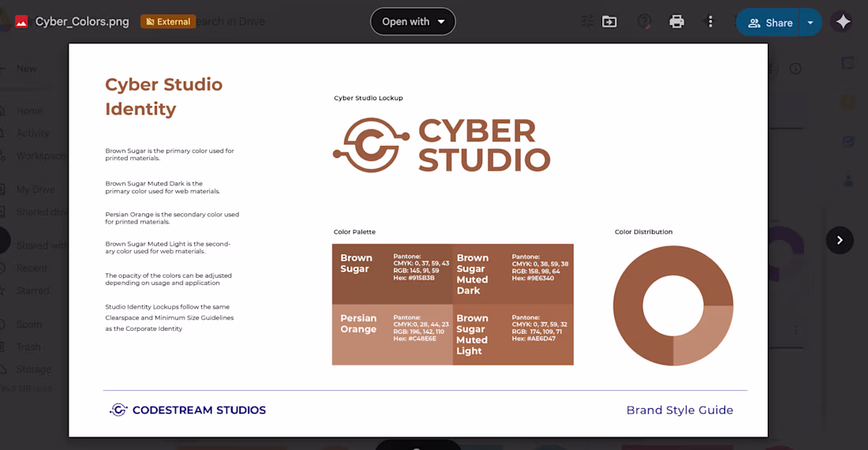Click the CODESTREAM STUDIOS footer logo
The width and height of the screenshot is (868, 450).
click(x=188, y=410)
